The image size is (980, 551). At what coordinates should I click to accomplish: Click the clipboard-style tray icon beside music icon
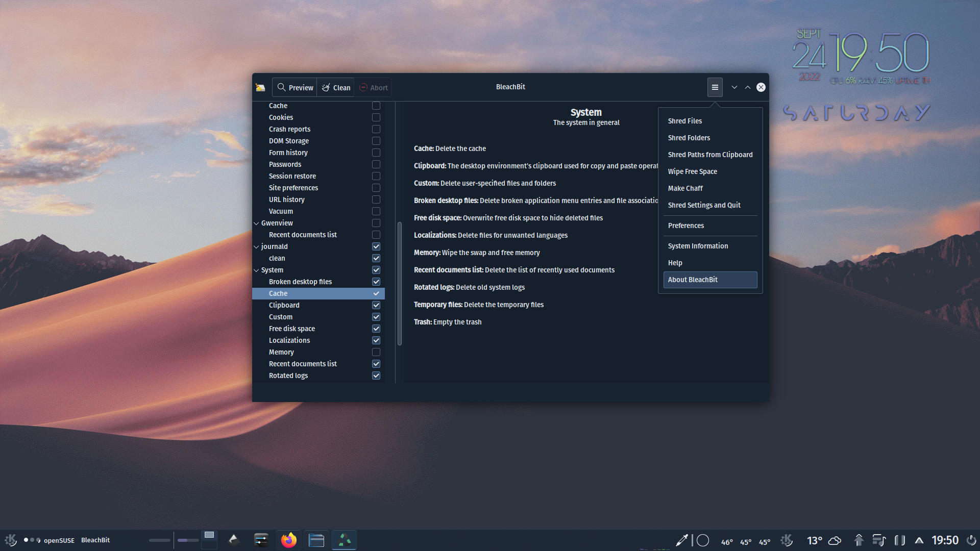(x=900, y=540)
